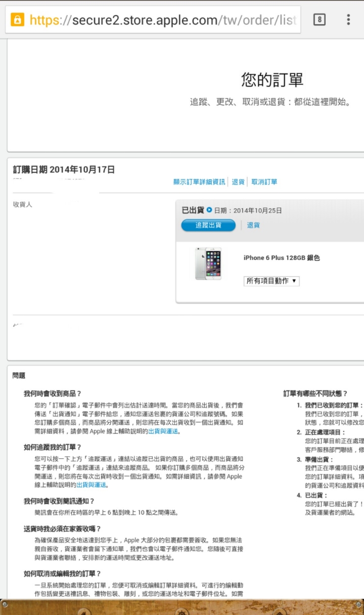This screenshot has width=364, height=615.
Task: Select list item 正在處理項目：
Action: pyautogui.click(x=325, y=432)
